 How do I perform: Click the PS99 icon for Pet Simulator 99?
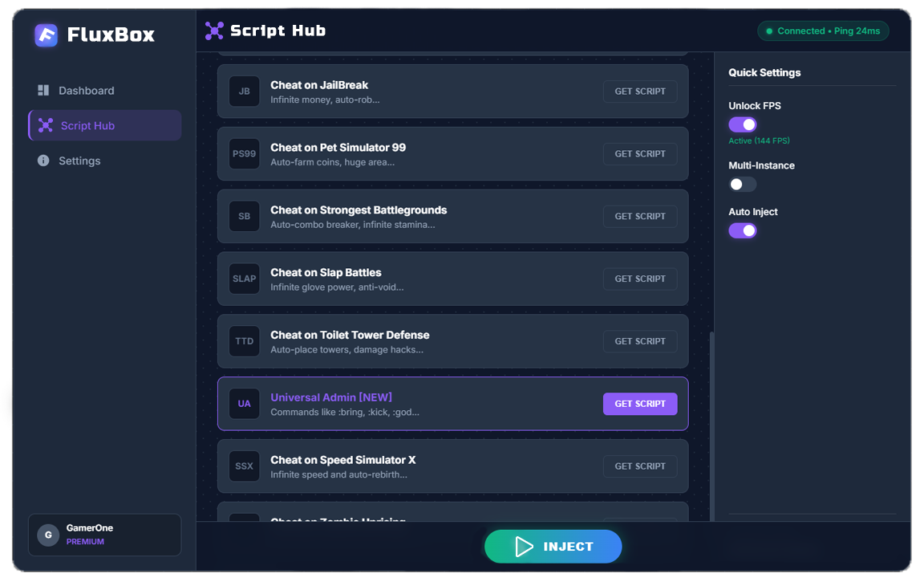point(244,153)
